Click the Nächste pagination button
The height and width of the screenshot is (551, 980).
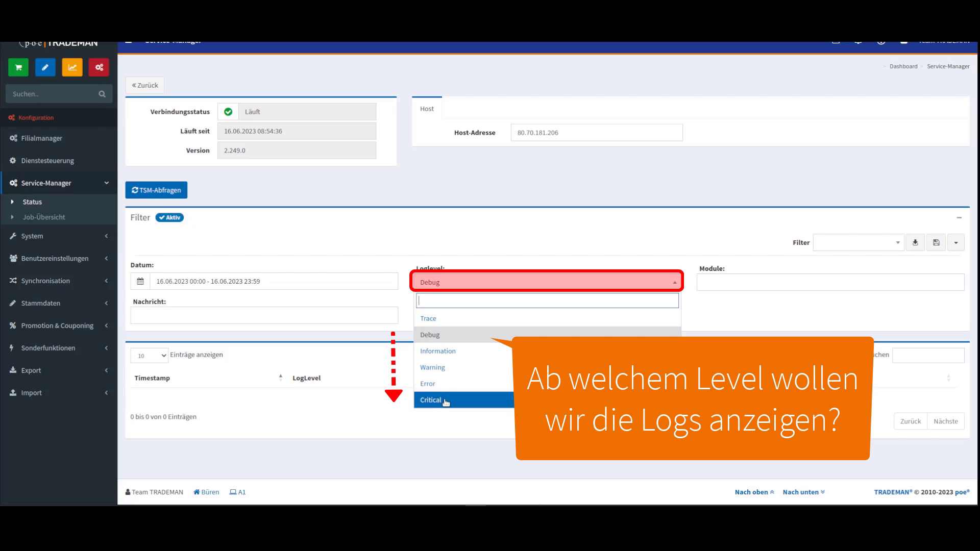(x=945, y=421)
